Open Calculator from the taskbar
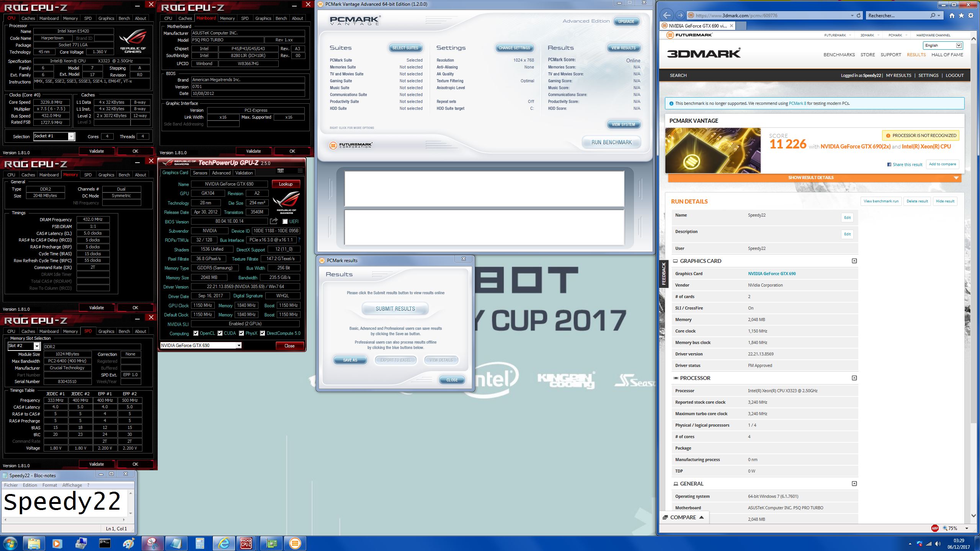The image size is (980, 551). pos(200,543)
